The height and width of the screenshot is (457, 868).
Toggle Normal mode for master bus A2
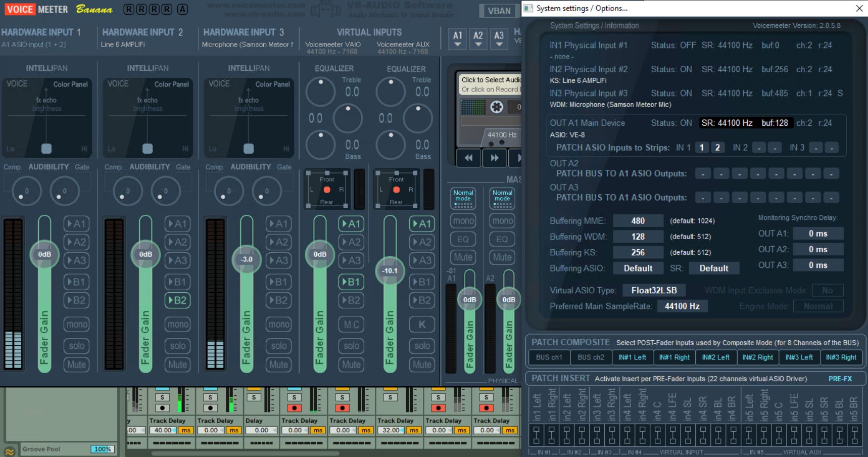coord(502,198)
